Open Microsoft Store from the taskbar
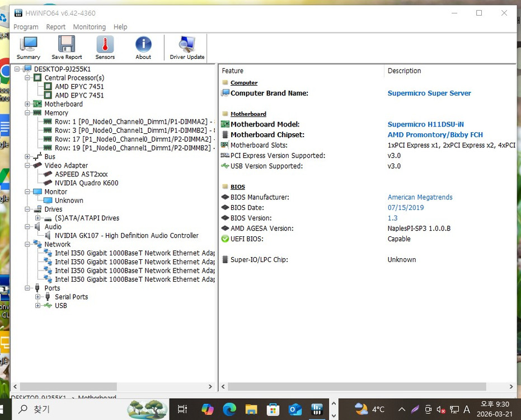 coord(273,409)
